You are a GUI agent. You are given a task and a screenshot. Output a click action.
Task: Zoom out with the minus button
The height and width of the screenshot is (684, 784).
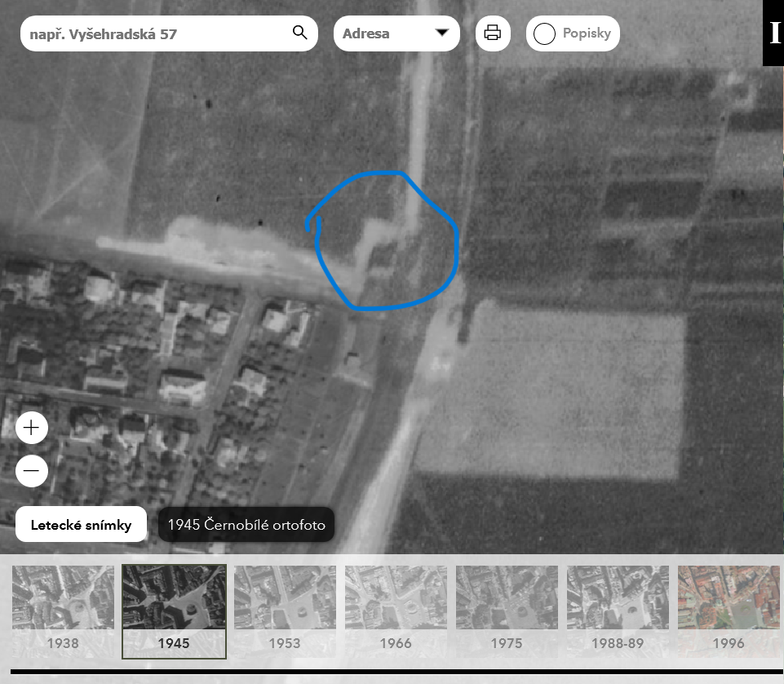point(32,471)
